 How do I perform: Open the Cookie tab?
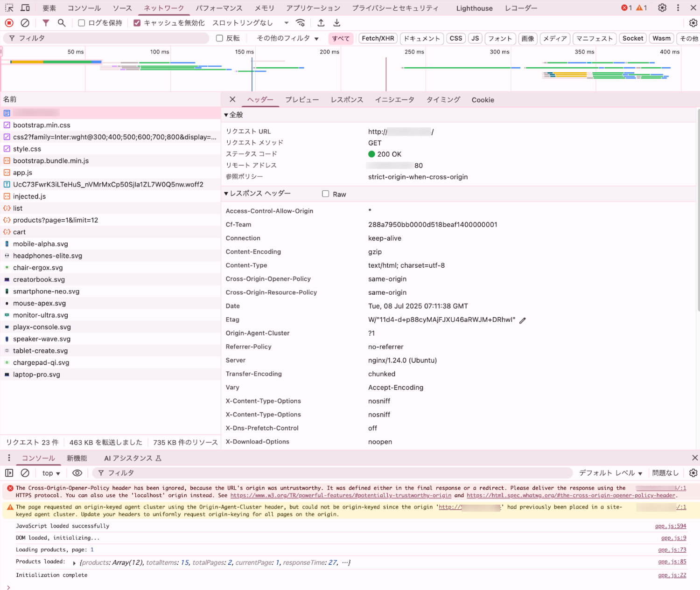coord(483,100)
